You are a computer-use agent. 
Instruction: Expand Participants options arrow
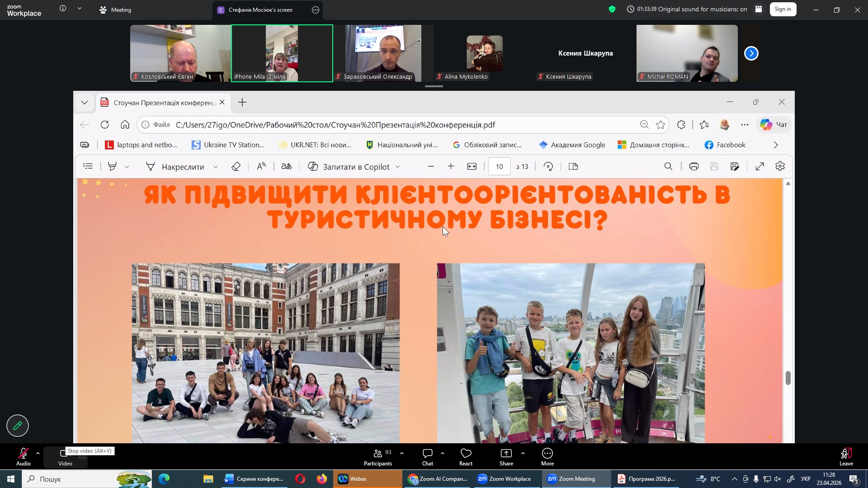(x=402, y=453)
